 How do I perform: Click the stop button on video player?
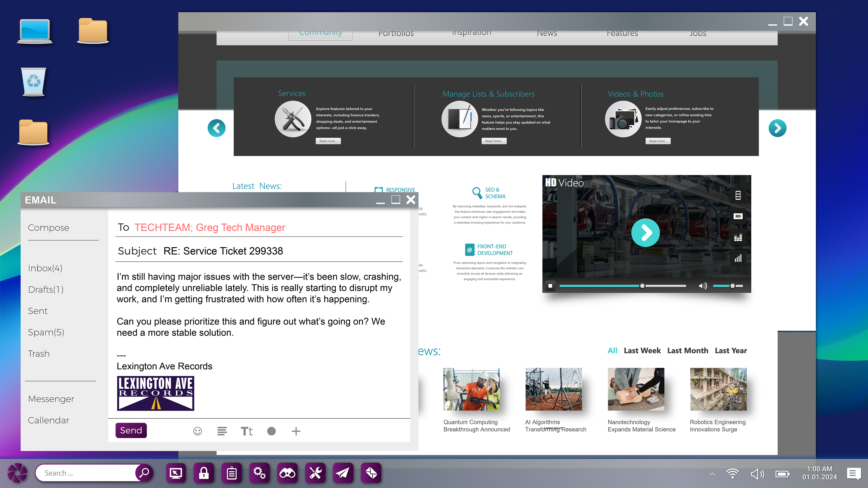(x=550, y=286)
